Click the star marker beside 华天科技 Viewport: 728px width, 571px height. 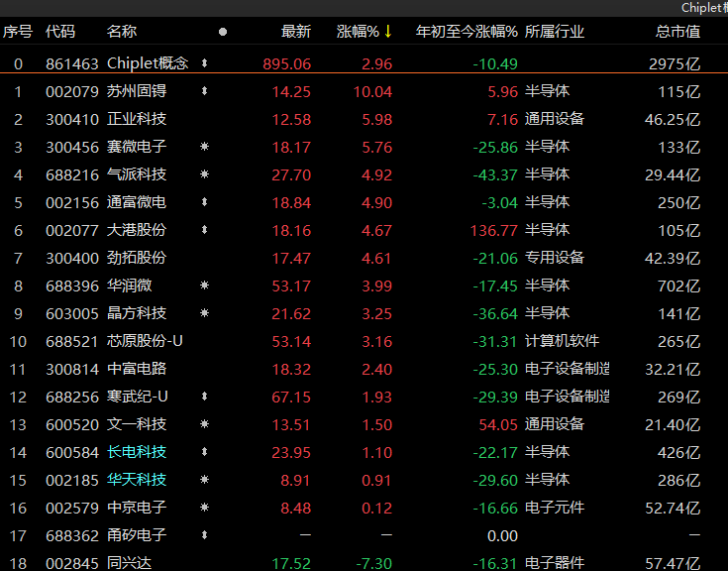pos(204,480)
